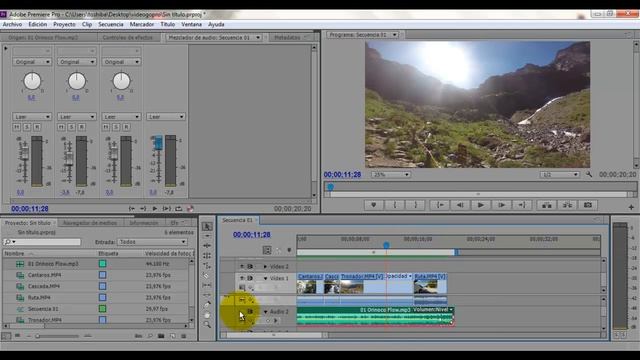This screenshot has width=640, height=360.
Task: Adjust the master channel volume fader
Action: (x=158, y=143)
